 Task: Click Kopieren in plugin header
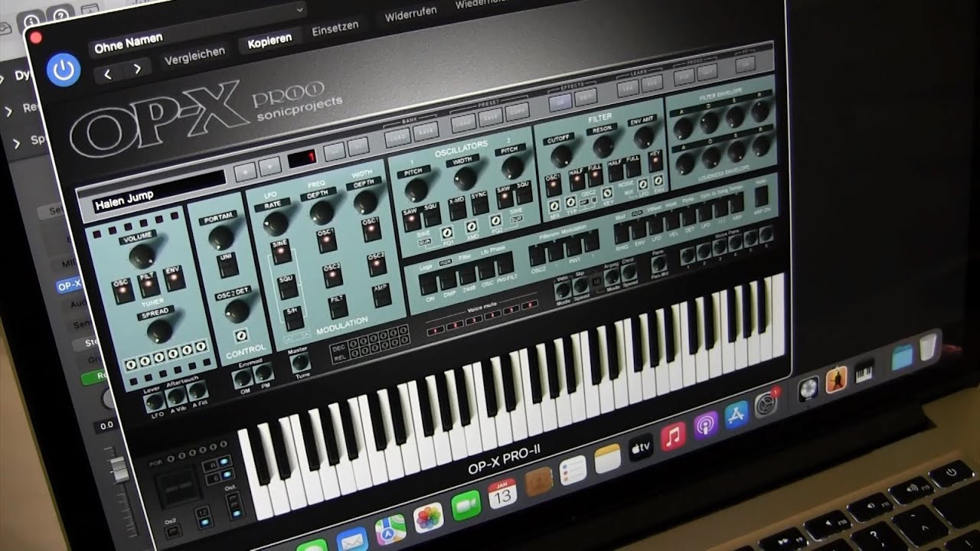[269, 41]
